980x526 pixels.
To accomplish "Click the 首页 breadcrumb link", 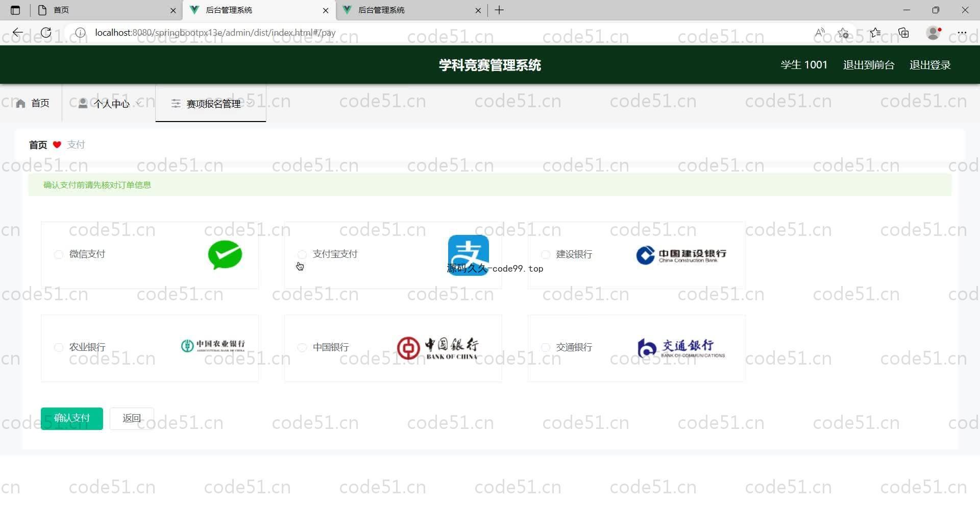I will tap(38, 145).
